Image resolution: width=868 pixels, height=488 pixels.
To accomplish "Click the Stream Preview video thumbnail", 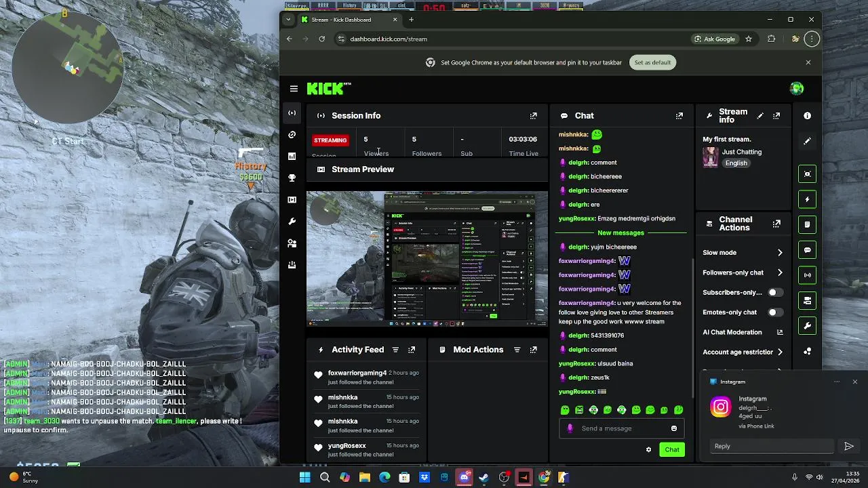I will 427,258.
